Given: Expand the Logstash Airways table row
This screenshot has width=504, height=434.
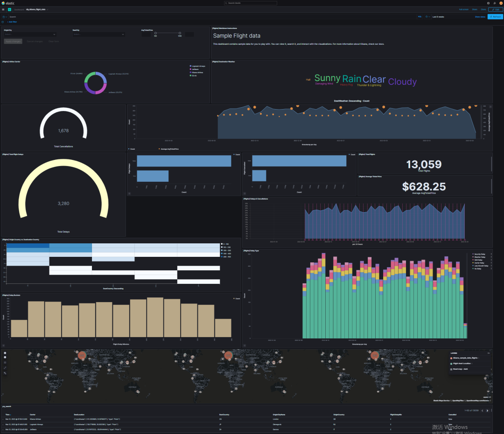Looking at the screenshot, I should [3, 424].
